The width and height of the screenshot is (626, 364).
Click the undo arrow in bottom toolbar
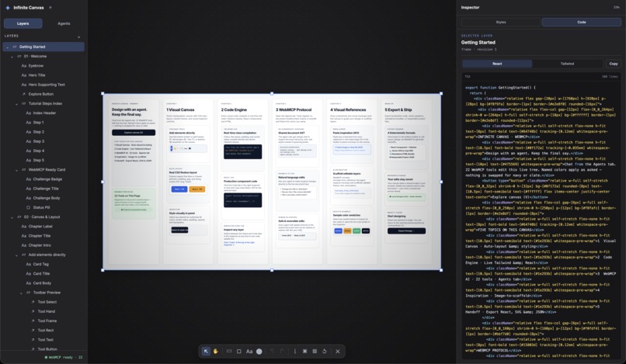click(272, 352)
